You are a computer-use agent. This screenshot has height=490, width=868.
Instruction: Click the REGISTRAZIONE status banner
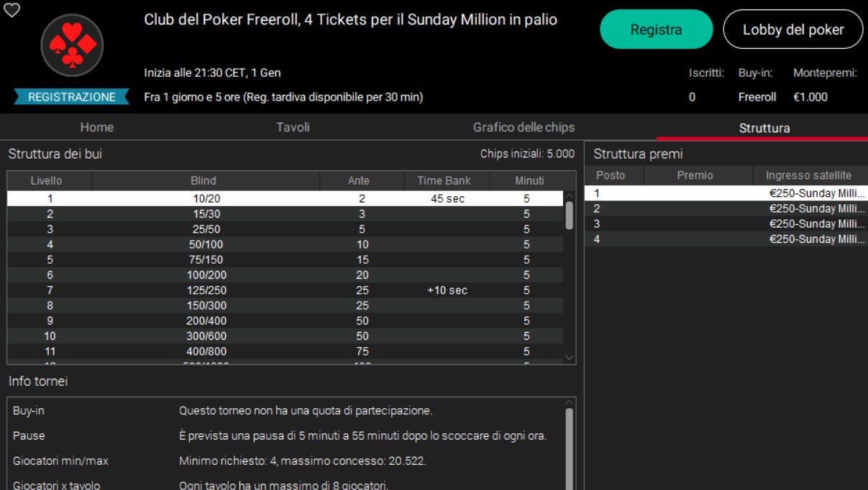pos(71,97)
